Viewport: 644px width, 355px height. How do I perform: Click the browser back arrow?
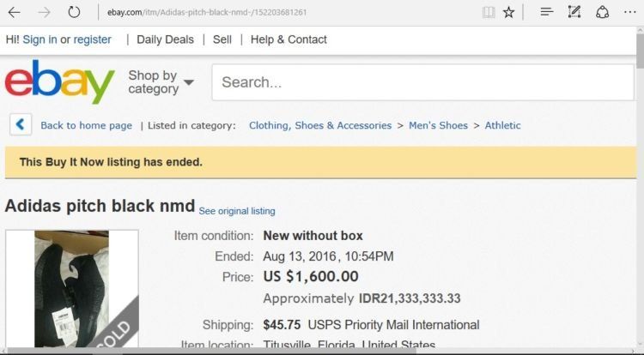pyautogui.click(x=14, y=12)
